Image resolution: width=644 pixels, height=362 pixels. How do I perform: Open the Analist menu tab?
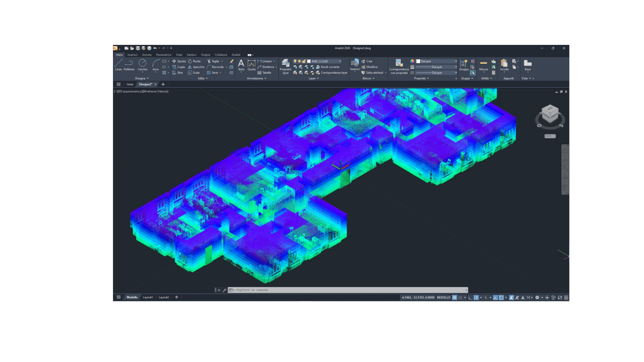[236, 55]
